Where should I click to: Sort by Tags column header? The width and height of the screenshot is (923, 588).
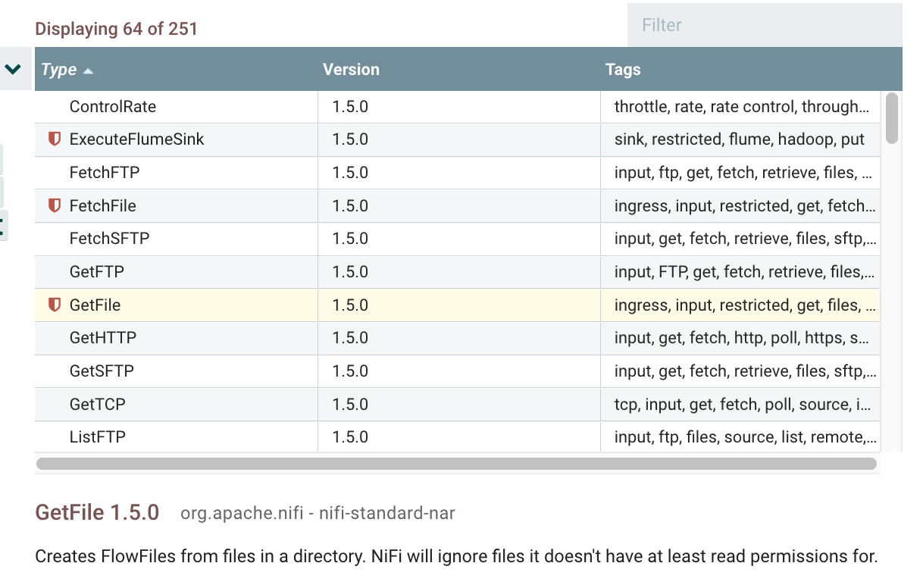click(623, 70)
